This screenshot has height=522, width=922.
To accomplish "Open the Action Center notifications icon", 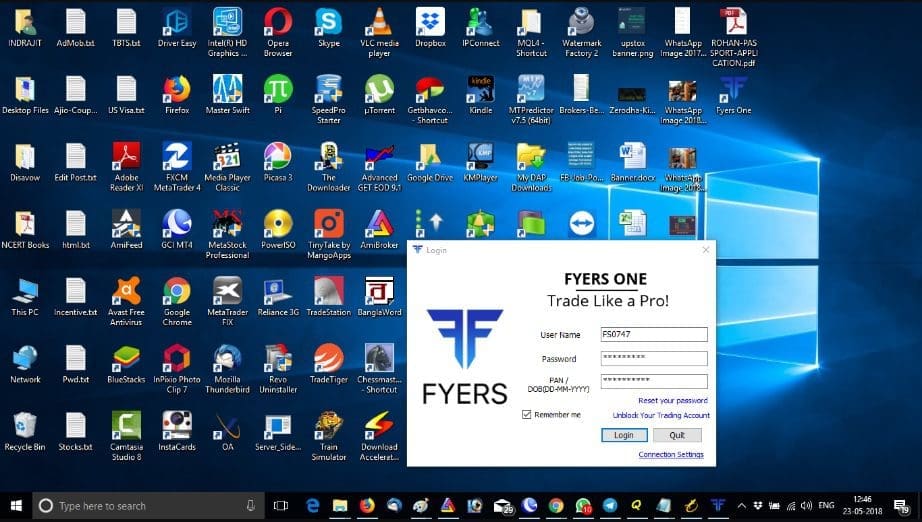I will click(901, 506).
